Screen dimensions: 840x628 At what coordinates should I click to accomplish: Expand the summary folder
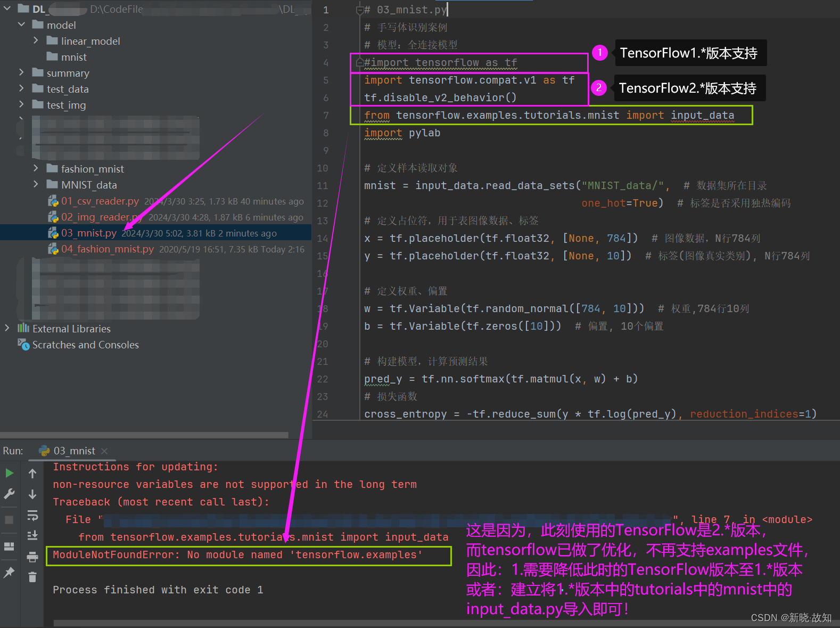21,72
